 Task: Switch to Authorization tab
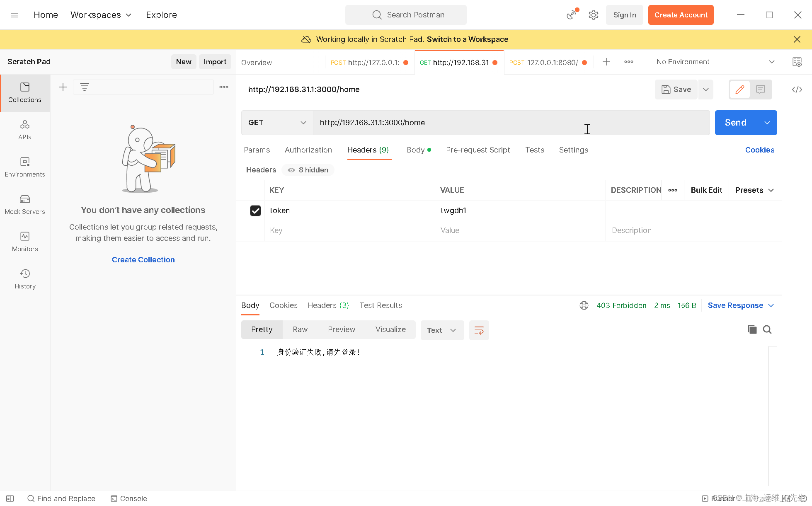(x=308, y=150)
